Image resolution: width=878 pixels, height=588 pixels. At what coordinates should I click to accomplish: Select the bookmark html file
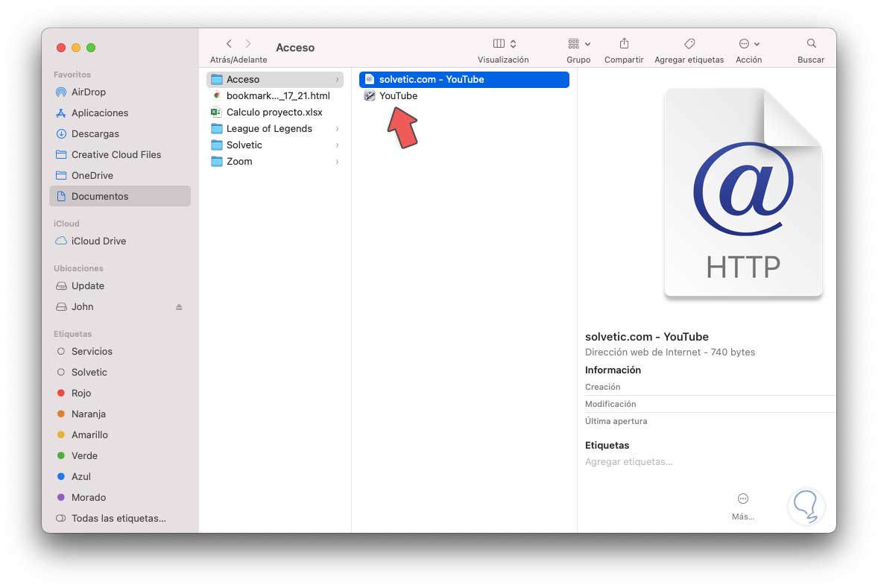point(275,95)
